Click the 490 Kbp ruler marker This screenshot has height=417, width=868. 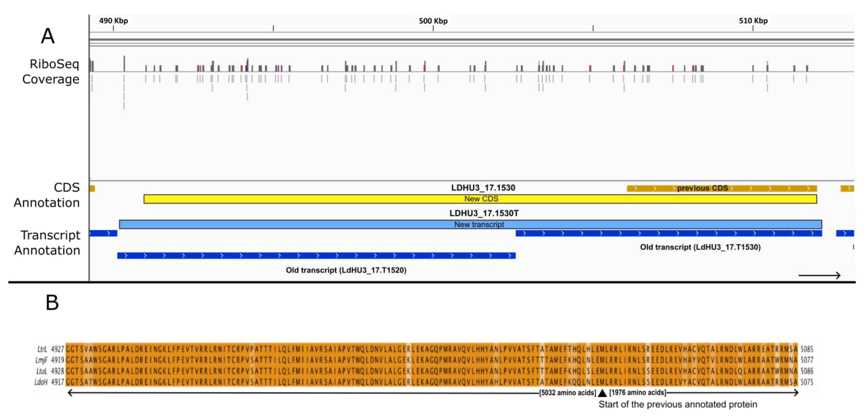point(113,21)
